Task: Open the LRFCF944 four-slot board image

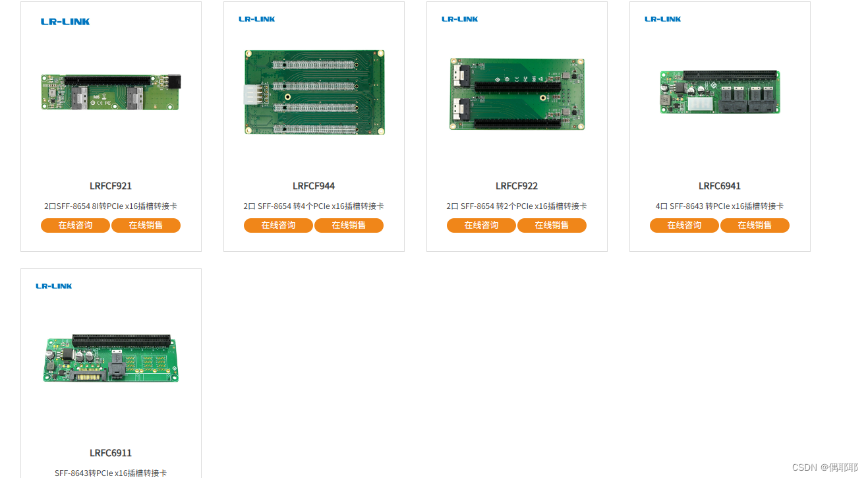Action: pos(314,93)
